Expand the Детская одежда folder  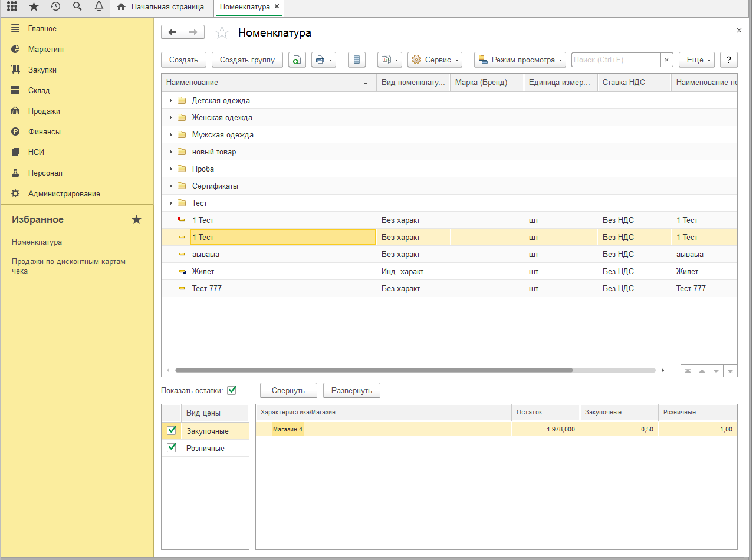click(171, 100)
